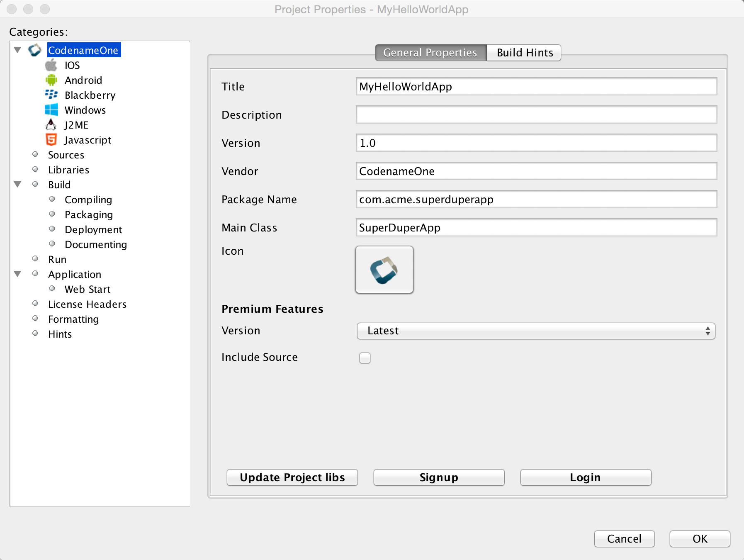Screen dimensions: 744x560
Task: Click into the Title input field
Action: [536, 86]
